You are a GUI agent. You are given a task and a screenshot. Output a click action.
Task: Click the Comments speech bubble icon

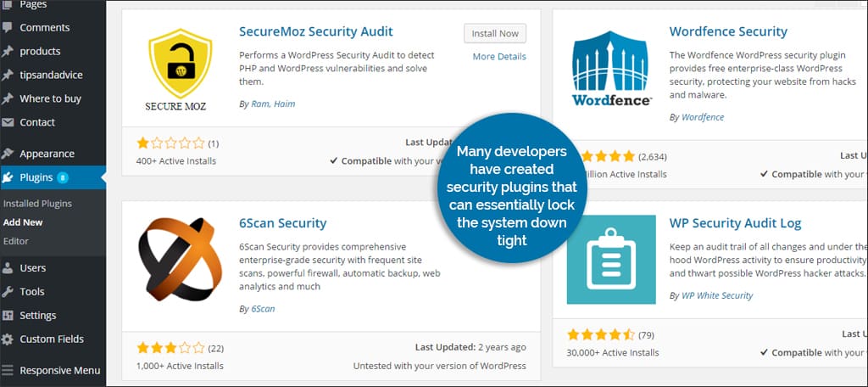(7, 27)
